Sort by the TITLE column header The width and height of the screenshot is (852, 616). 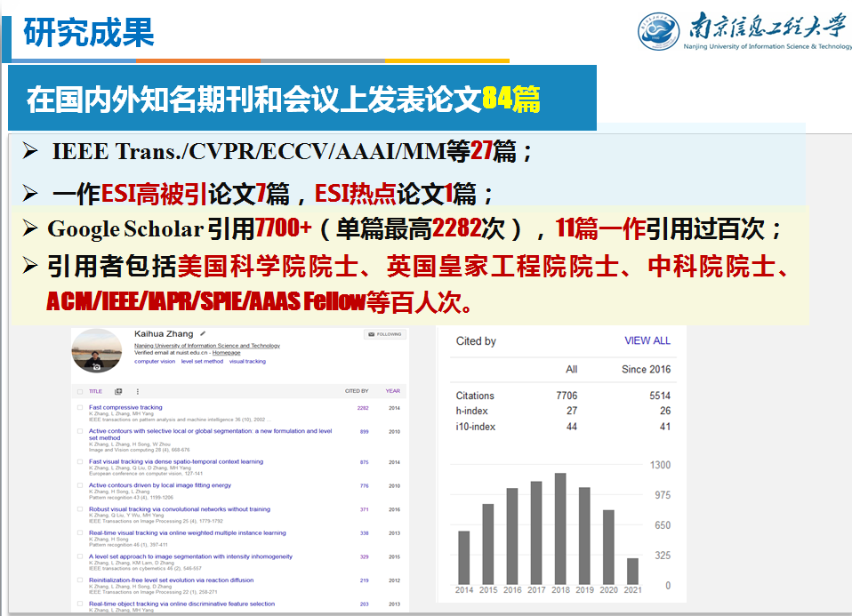(95, 391)
